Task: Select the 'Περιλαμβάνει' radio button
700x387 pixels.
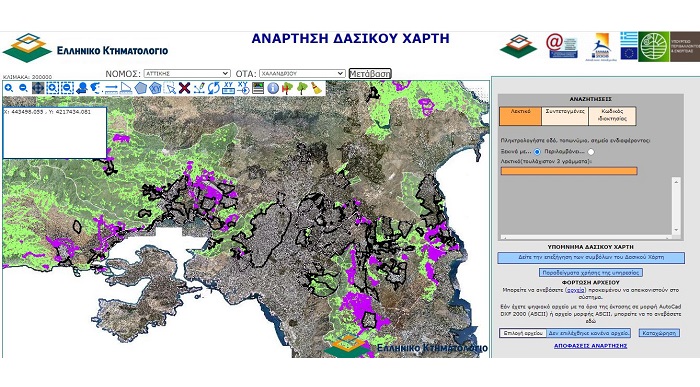Action: (x=591, y=152)
